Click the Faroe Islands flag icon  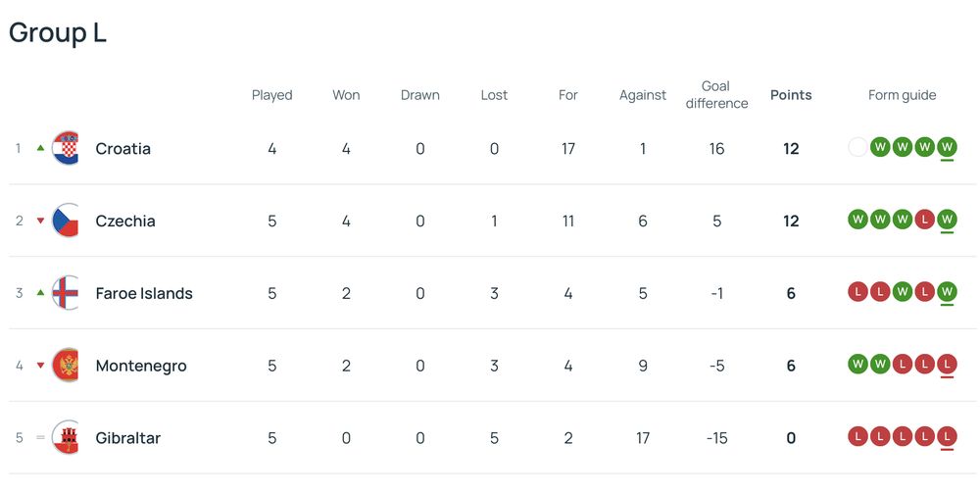(66, 293)
